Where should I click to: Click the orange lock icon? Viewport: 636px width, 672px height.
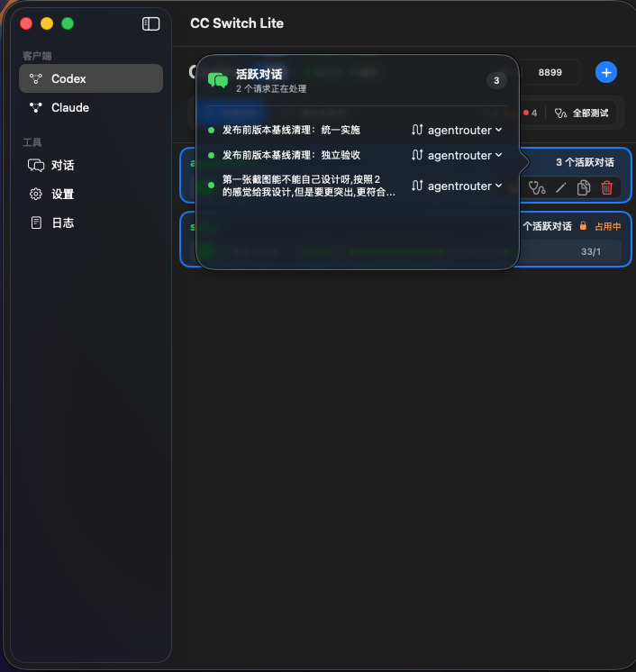coord(583,226)
